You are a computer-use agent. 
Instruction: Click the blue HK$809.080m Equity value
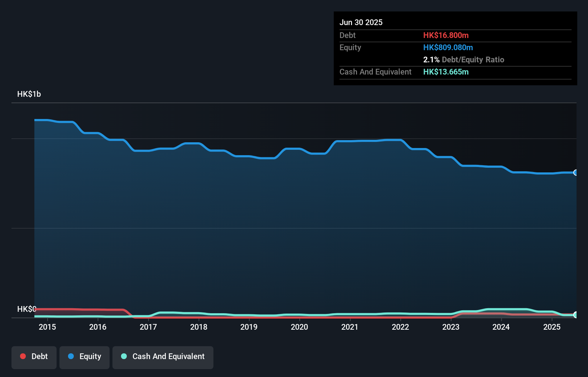[448, 47]
